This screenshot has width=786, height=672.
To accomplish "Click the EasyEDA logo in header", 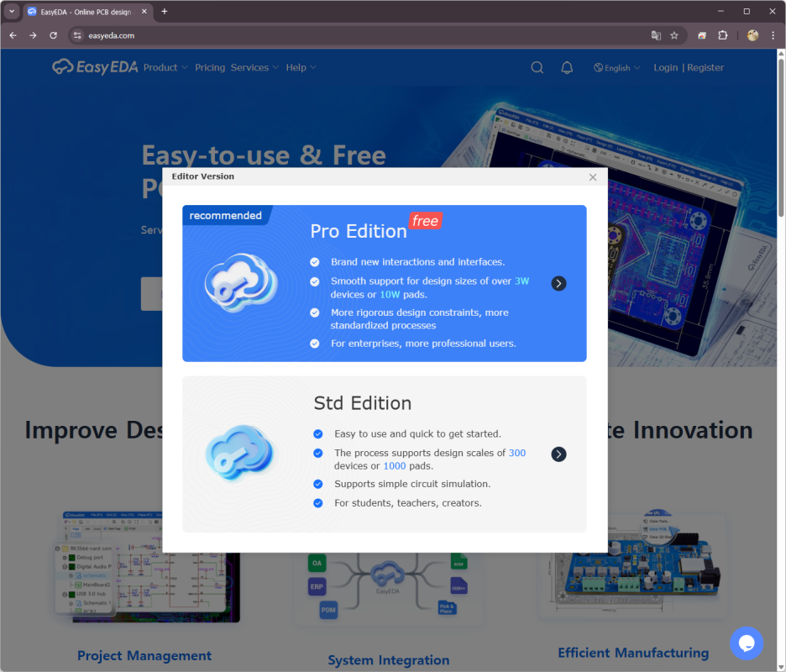I will coord(95,66).
